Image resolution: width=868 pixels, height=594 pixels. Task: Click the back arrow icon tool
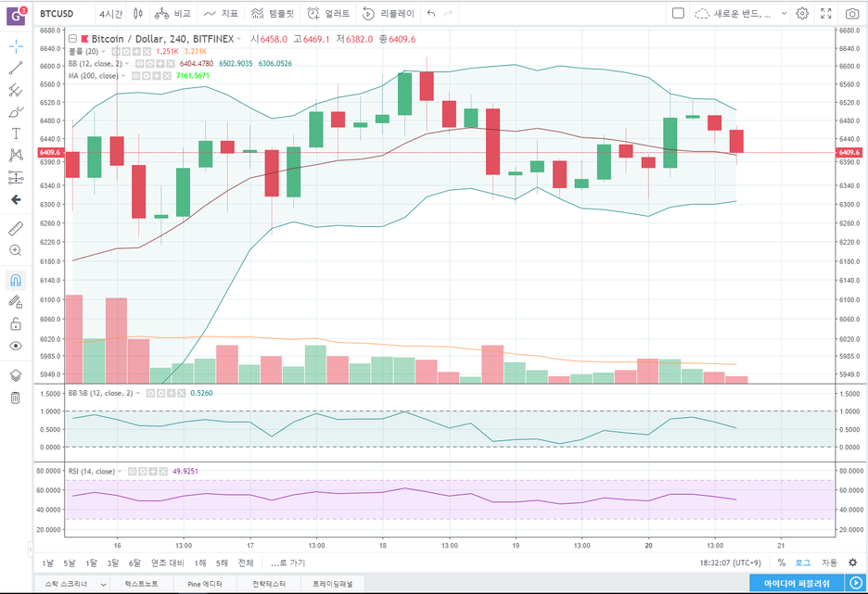pyautogui.click(x=16, y=199)
